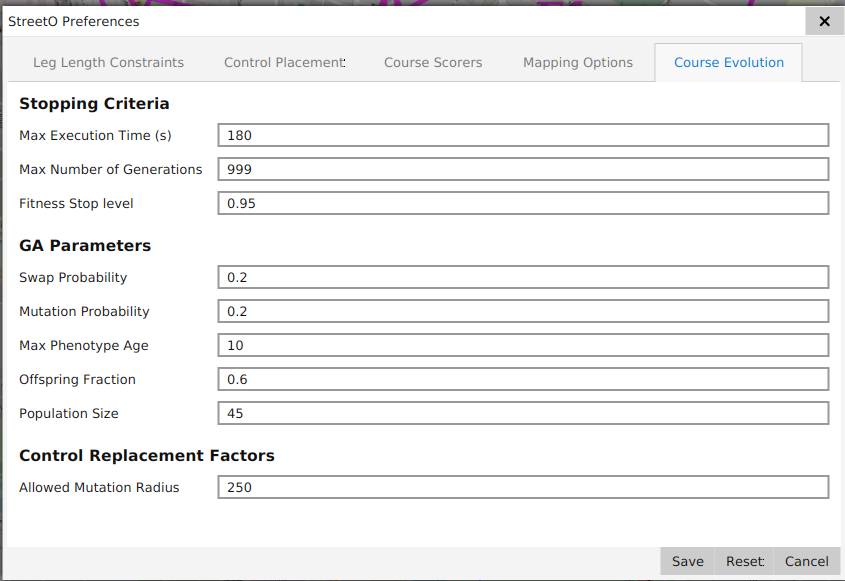Close the StreetO Preferences dialog
845x581 pixels.
824,21
